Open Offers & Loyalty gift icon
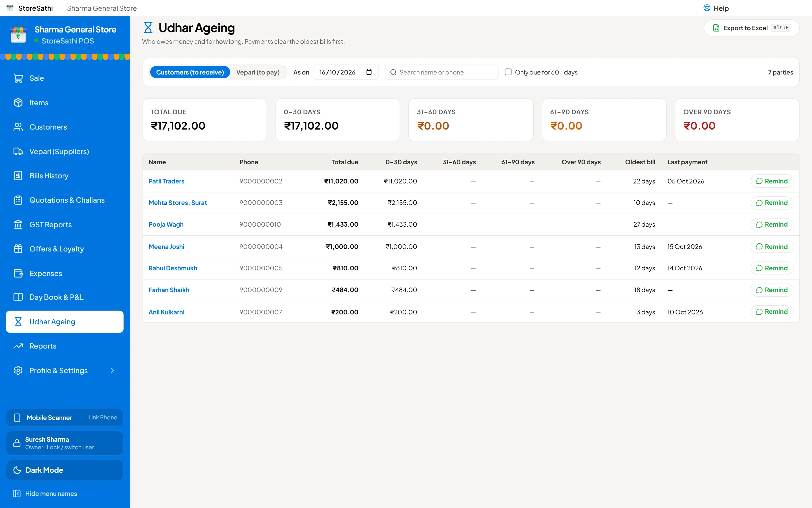The height and width of the screenshot is (508, 812). pyautogui.click(x=18, y=249)
